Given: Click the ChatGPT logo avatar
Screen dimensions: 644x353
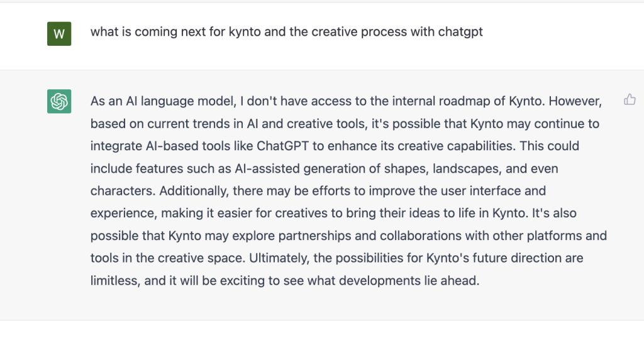Looking at the screenshot, I should [x=59, y=101].
